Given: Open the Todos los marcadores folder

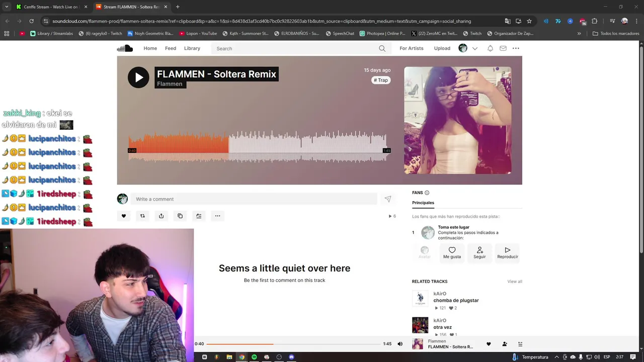Looking at the screenshot, I should click(616, 34).
